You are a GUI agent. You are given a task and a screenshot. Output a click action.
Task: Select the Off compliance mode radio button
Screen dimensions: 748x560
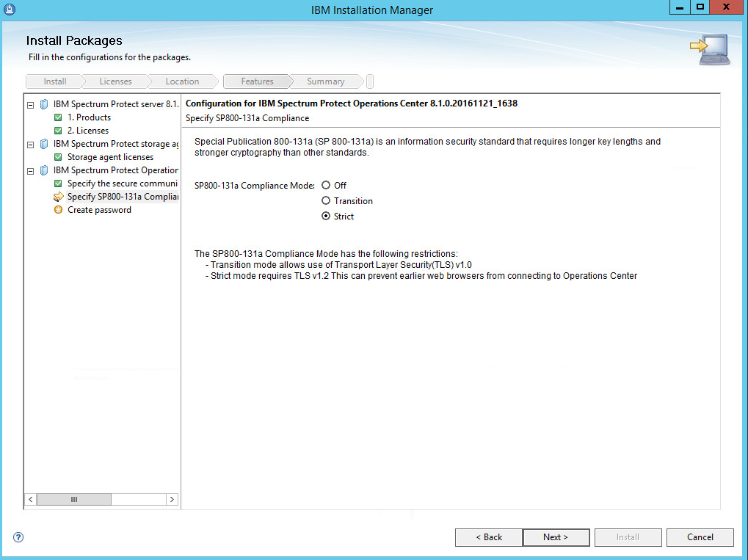[x=326, y=186]
